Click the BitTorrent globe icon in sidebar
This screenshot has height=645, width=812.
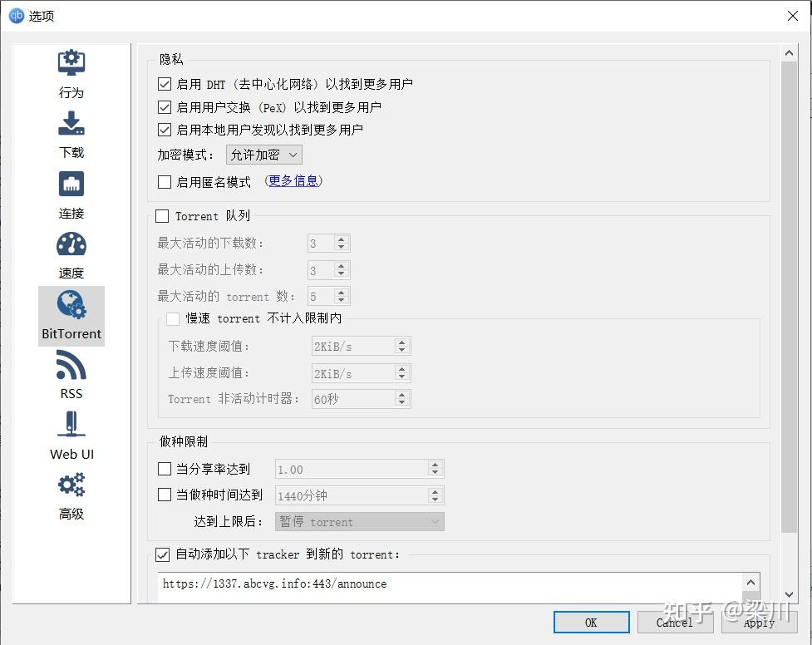[71, 304]
